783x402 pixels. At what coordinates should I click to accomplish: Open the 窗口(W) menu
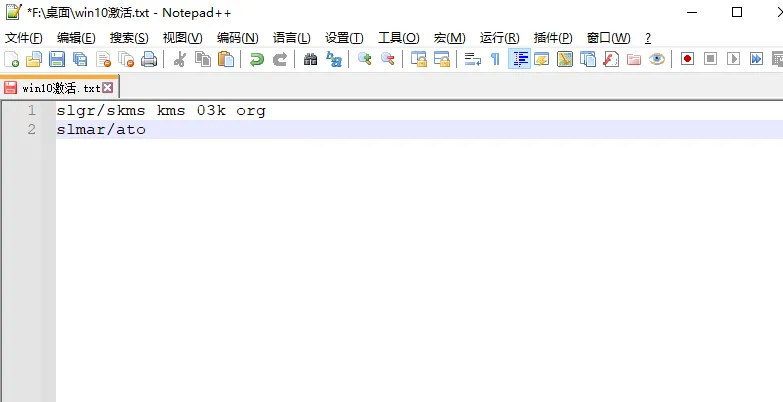tap(608, 38)
